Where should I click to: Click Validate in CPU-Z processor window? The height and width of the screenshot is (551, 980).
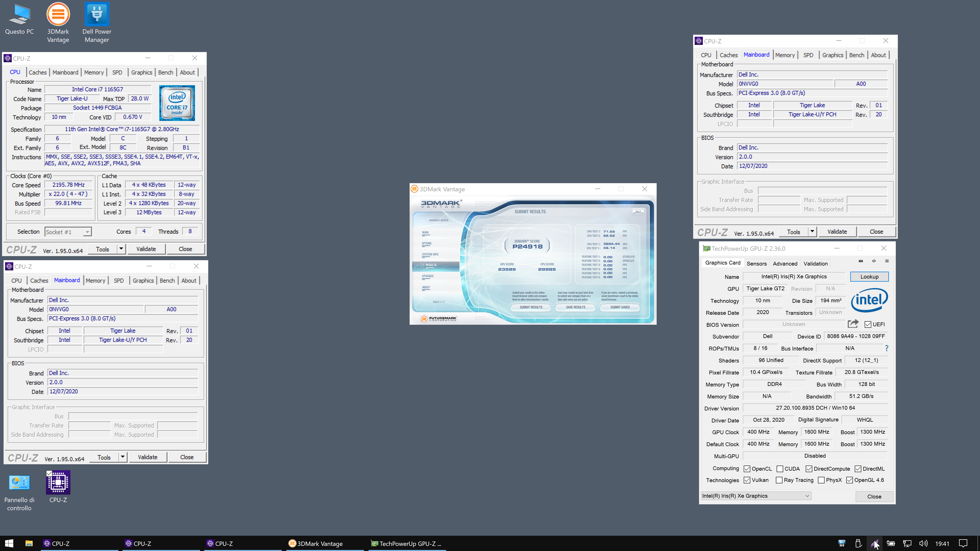[146, 249]
